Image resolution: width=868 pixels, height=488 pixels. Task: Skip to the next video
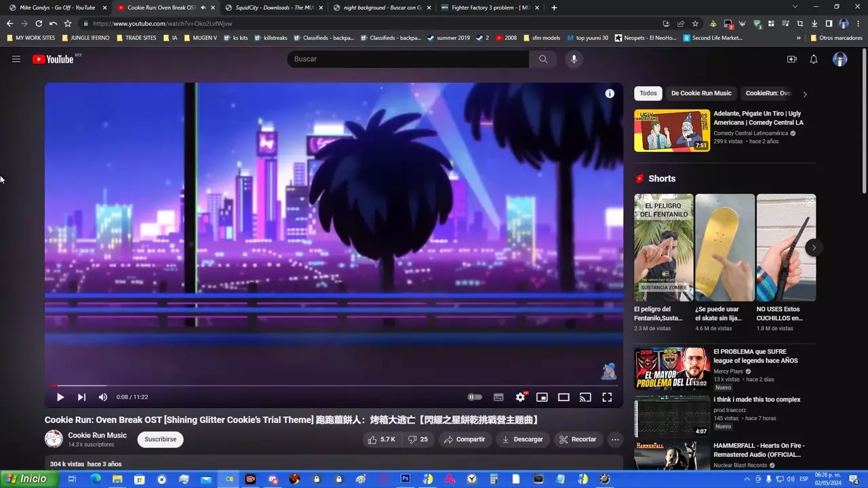tap(81, 397)
